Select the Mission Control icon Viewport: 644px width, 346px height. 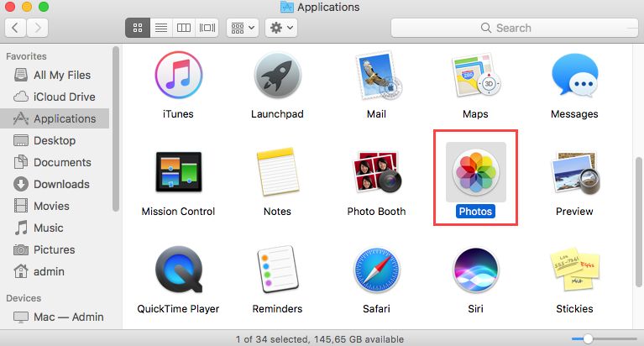(x=178, y=172)
